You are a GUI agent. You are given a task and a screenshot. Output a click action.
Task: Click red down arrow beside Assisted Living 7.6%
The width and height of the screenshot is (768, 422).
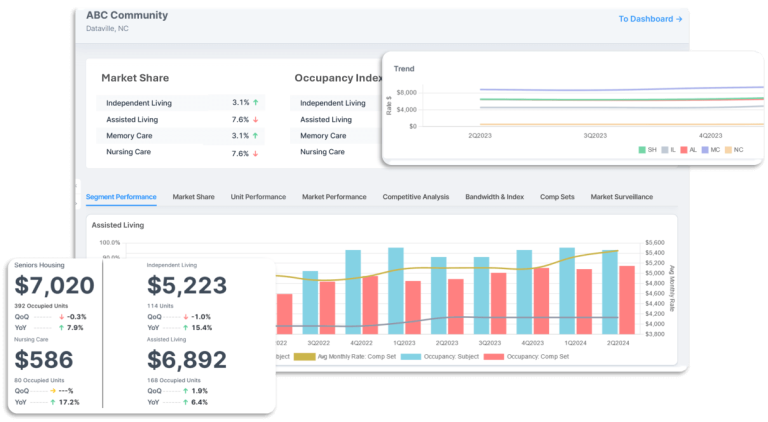click(x=256, y=119)
